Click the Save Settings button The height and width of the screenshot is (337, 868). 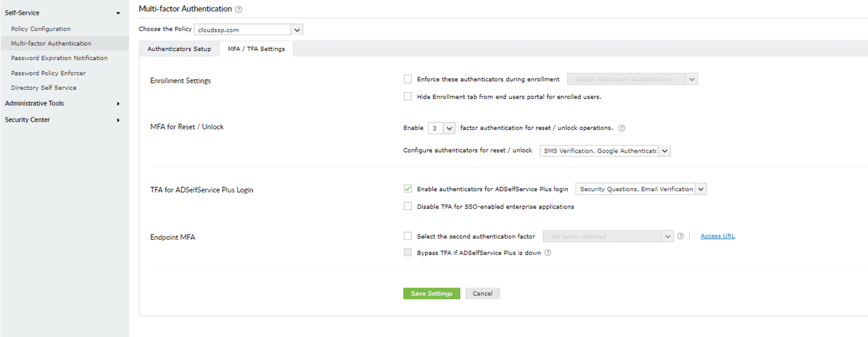432,294
